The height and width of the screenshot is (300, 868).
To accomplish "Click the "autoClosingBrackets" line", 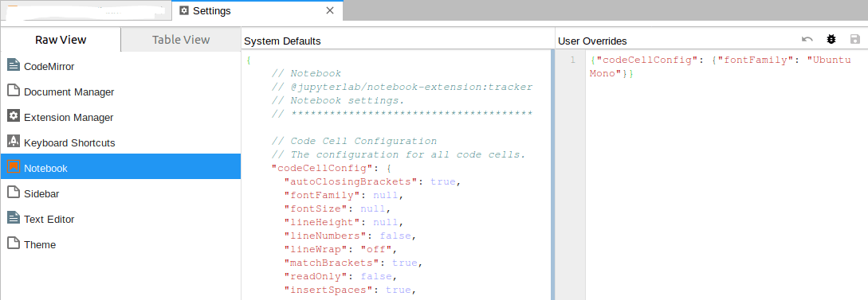I will [372, 181].
